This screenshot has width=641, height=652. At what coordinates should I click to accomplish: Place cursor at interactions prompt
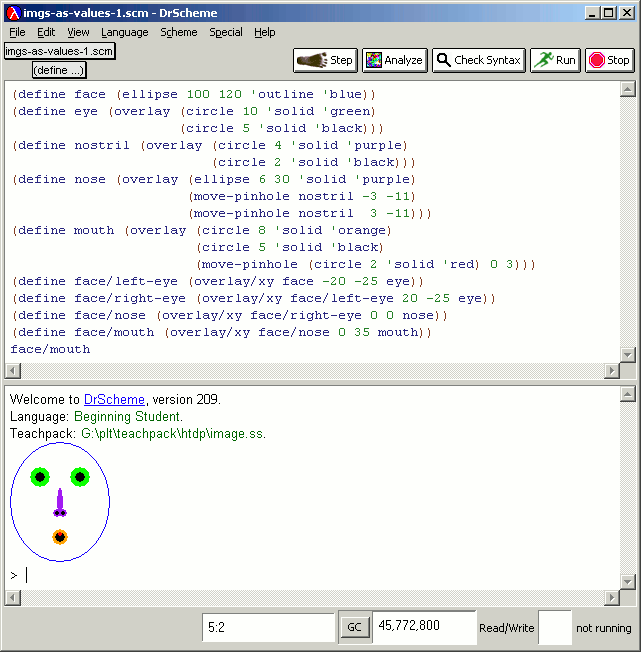coord(27,575)
